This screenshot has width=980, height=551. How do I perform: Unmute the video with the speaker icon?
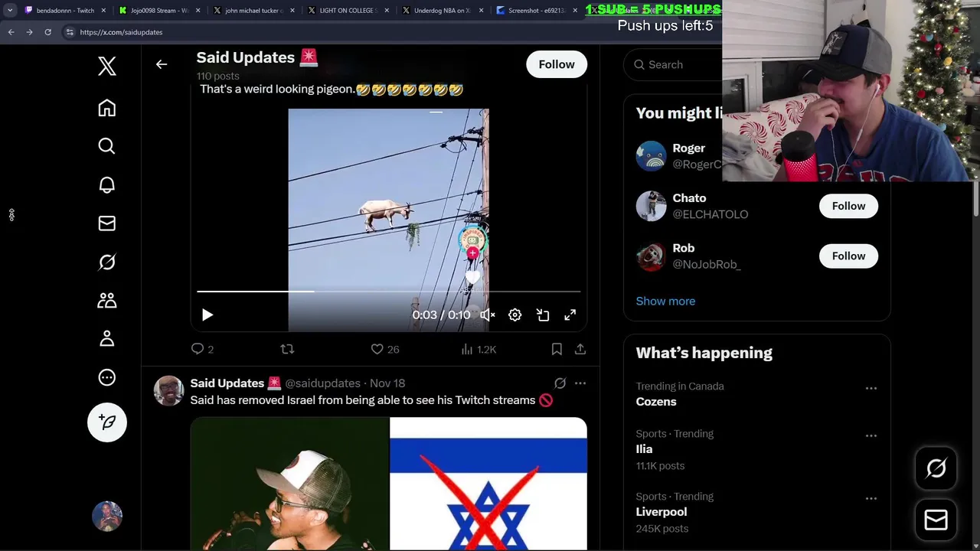coord(488,315)
